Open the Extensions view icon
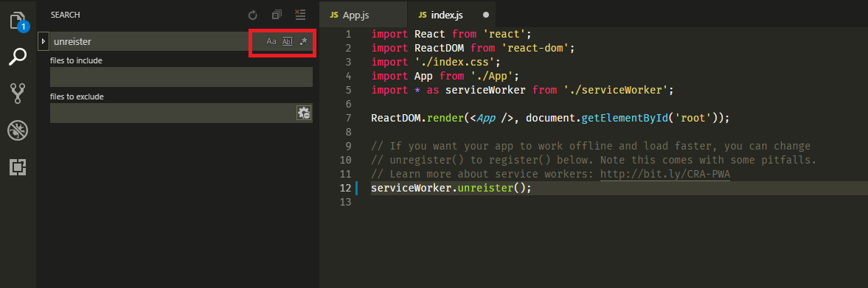 [x=18, y=167]
